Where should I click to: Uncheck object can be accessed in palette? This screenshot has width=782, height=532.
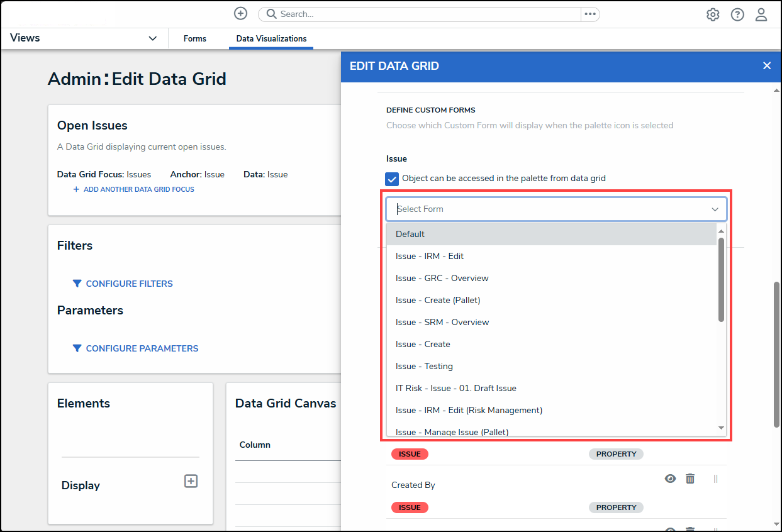point(392,179)
